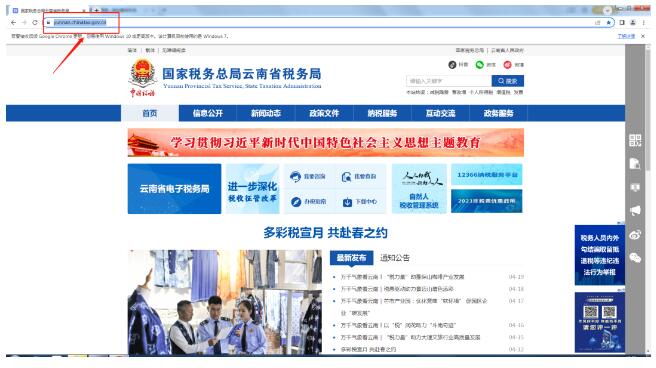This screenshot has height=368, width=656.
Task: Click the green WeChat icon in the header
Action: point(479,64)
